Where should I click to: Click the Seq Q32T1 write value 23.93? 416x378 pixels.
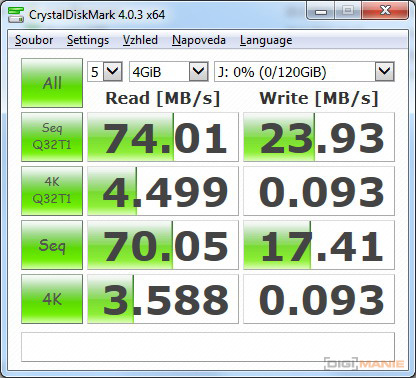(x=319, y=137)
